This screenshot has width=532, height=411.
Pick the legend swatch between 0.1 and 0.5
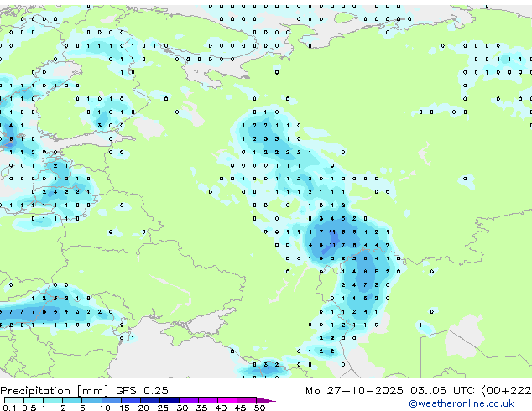tap(14, 400)
